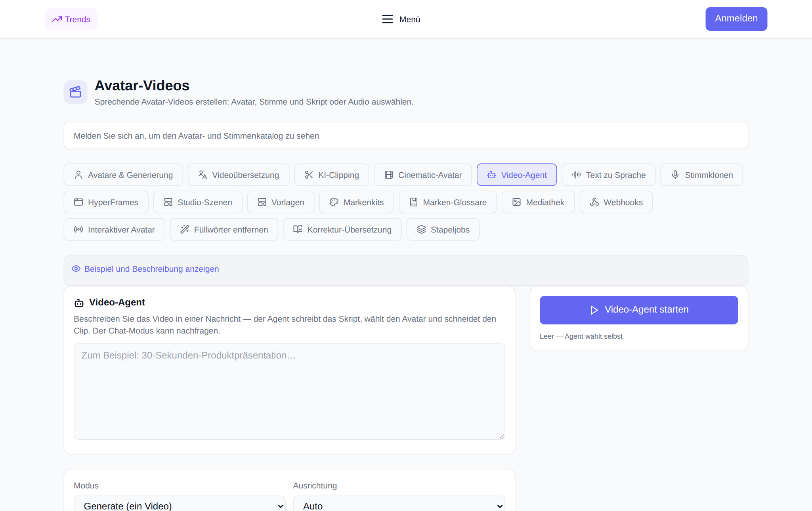Click the scissors icon on KI-Clipping
This screenshot has height=511, width=812.
pyautogui.click(x=309, y=175)
